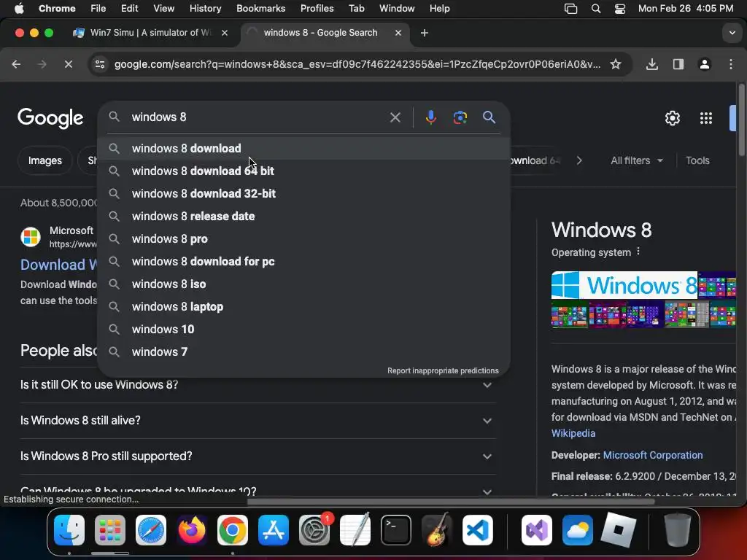
Task: Choose suggestion "windows 8 release date"
Action: click(304, 216)
